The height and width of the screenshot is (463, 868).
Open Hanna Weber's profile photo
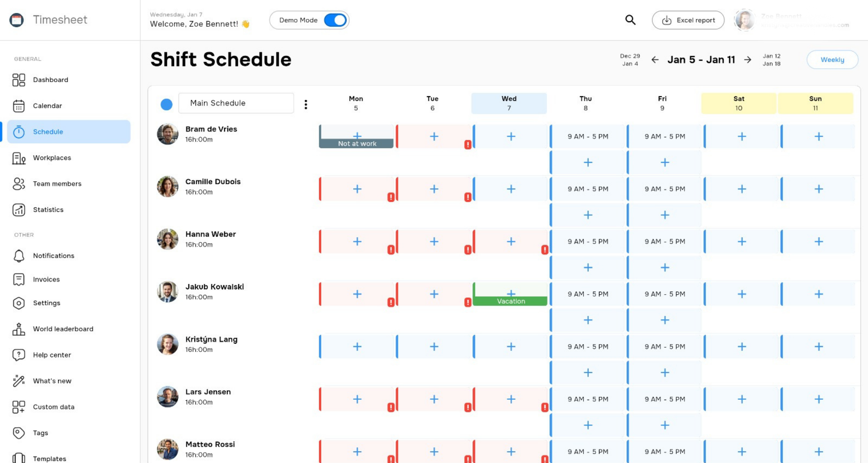point(168,239)
